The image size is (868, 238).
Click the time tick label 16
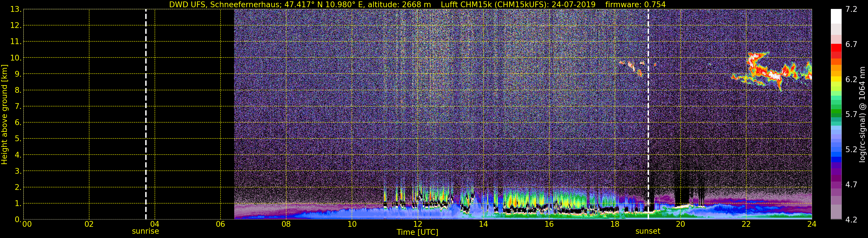coord(549,224)
